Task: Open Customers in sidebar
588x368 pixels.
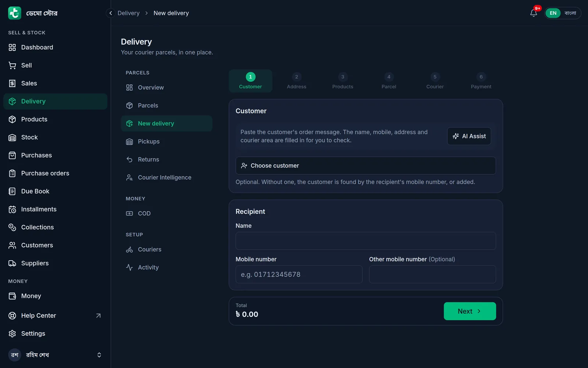Action: coord(55,246)
